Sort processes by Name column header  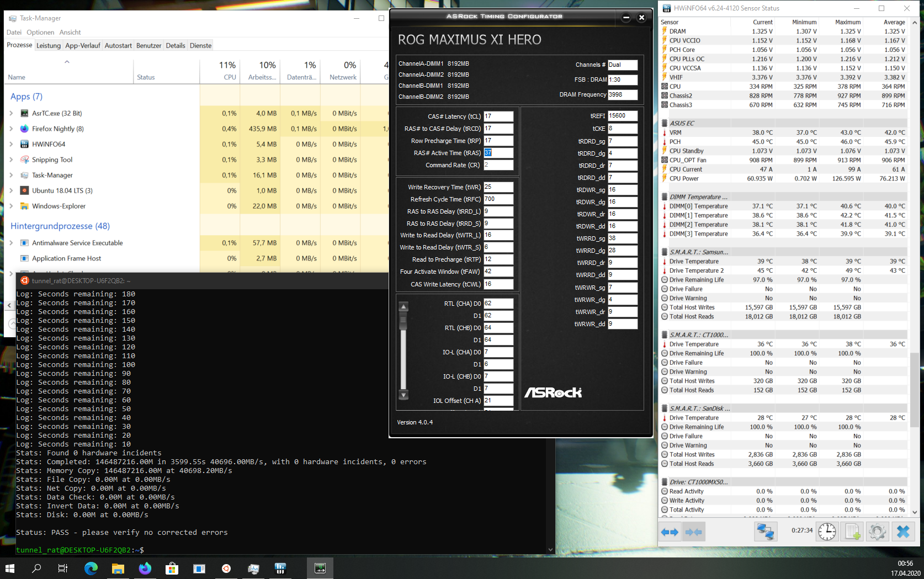pyautogui.click(x=68, y=71)
